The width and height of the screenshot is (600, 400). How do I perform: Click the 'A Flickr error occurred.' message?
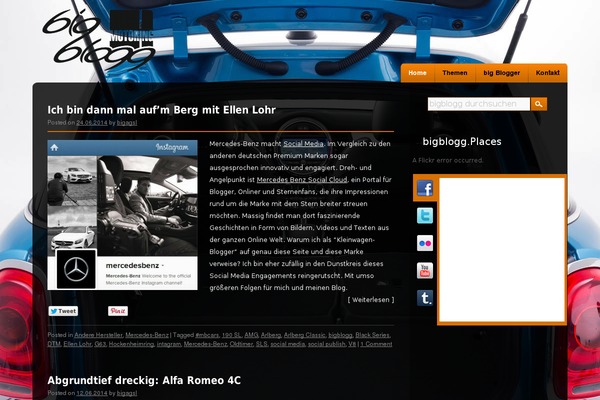coord(448,160)
